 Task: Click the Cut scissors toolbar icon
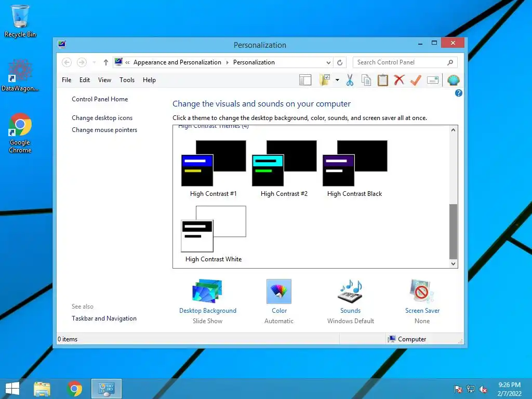click(350, 81)
